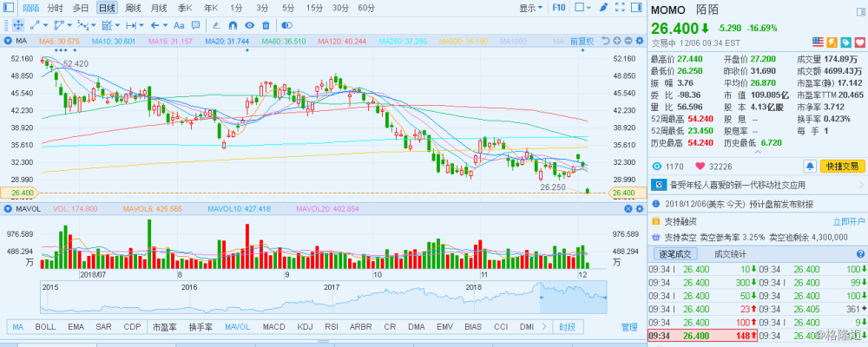Add a comment bubble annotation
This screenshot has height=347, width=868.
coord(195,25)
